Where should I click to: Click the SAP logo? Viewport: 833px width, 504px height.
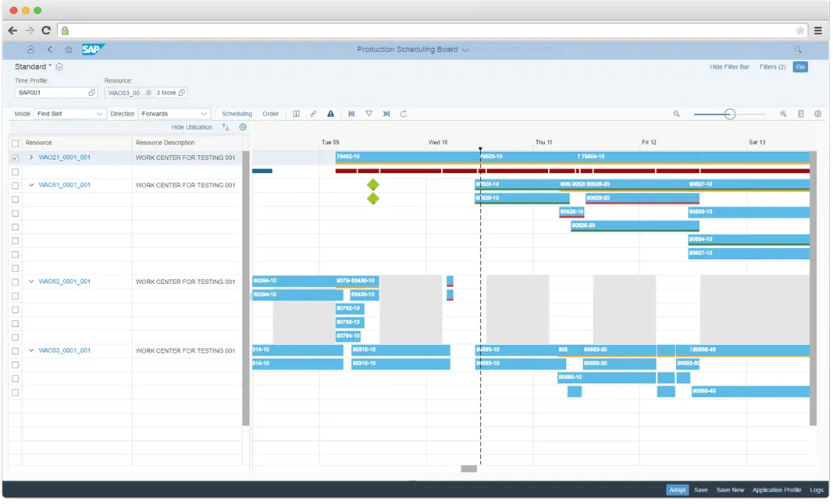[93, 49]
